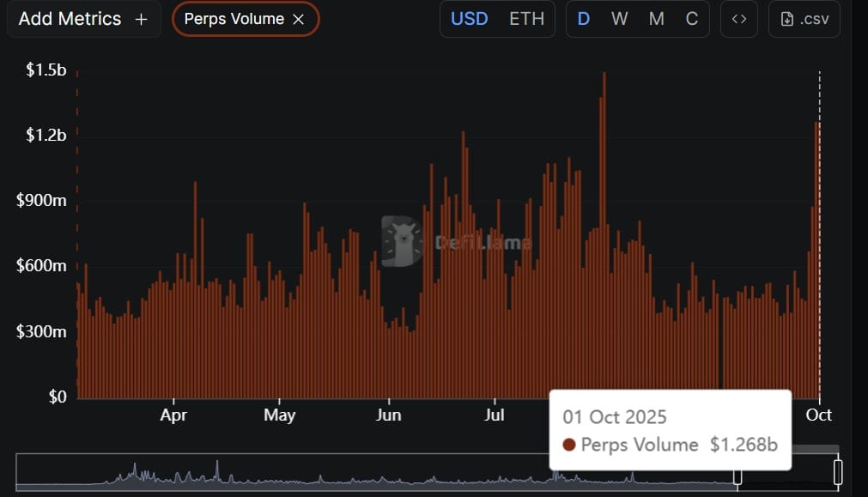Change chart grouping to weekly W
The image size is (868, 497).
click(619, 19)
